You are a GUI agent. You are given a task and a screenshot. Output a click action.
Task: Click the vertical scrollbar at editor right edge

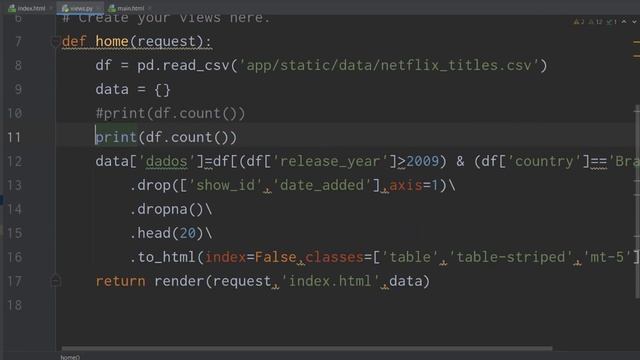tap(637, 202)
